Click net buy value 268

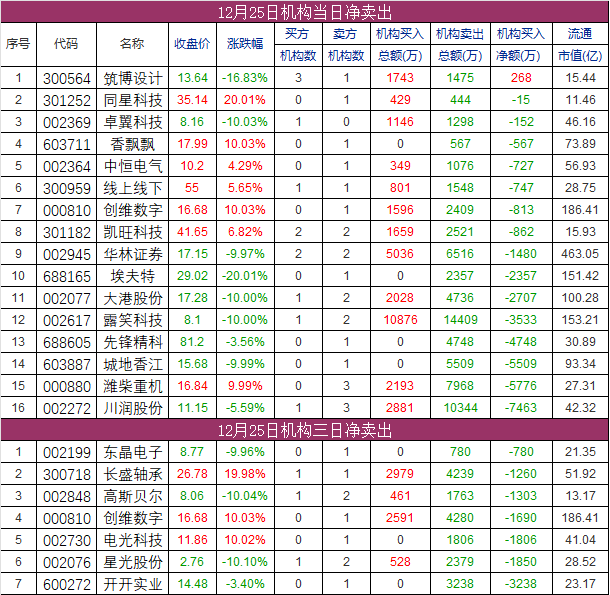tap(521, 78)
